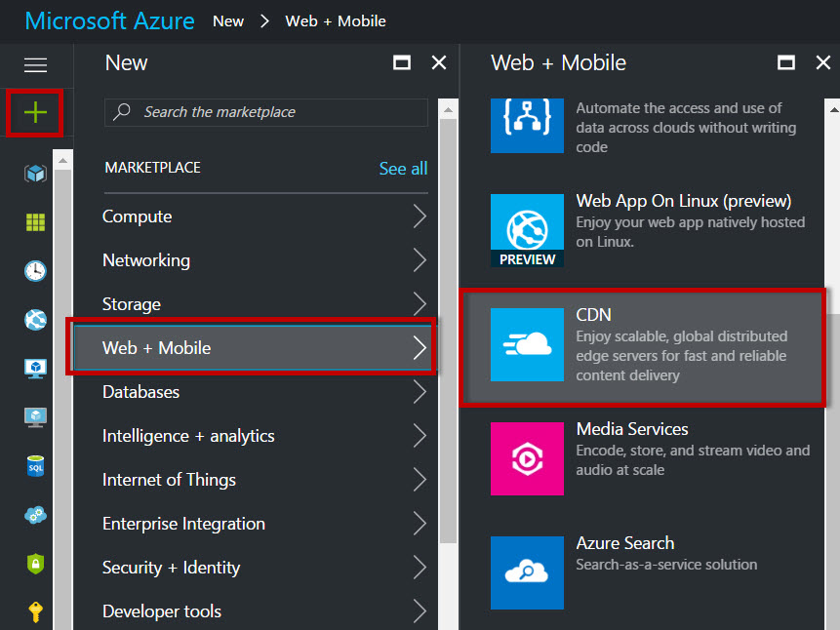840x630 pixels.
Task: Maximize the Web + Mobile blade
Action: [786, 62]
